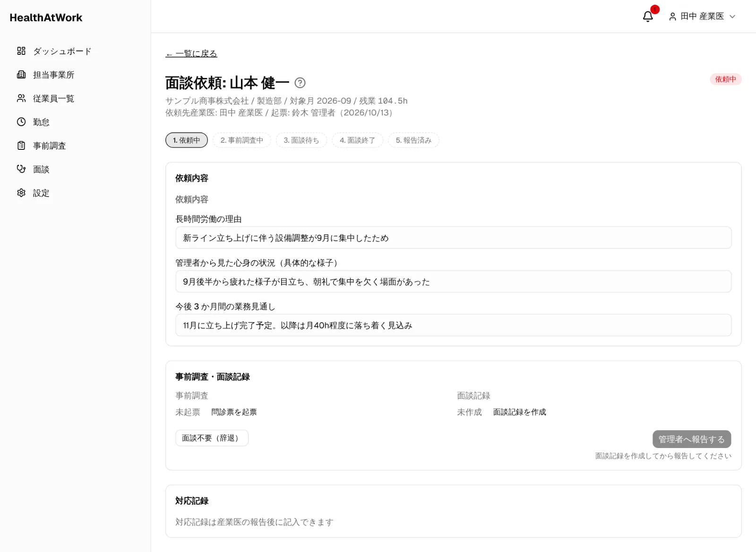Select step 1. 依頼中
756x552 pixels.
[187, 140]
